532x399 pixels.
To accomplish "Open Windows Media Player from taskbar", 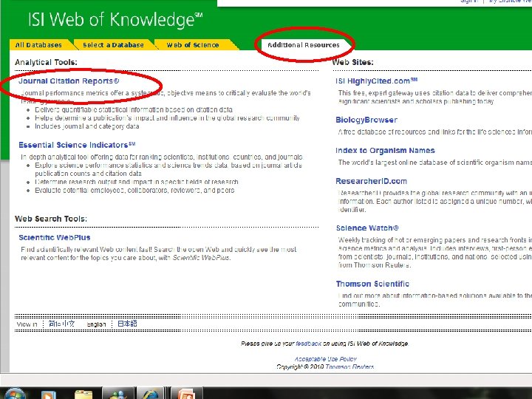I will coord(48,395).
